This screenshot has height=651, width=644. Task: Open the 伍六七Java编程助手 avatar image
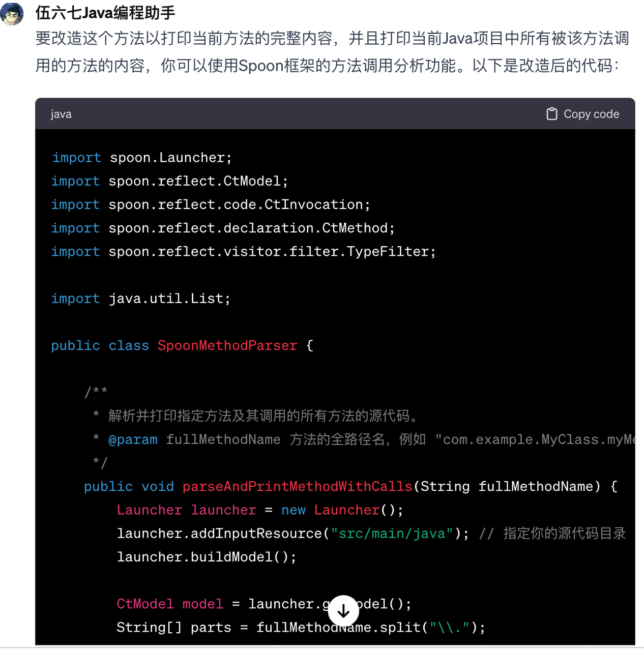coord(12,14)
